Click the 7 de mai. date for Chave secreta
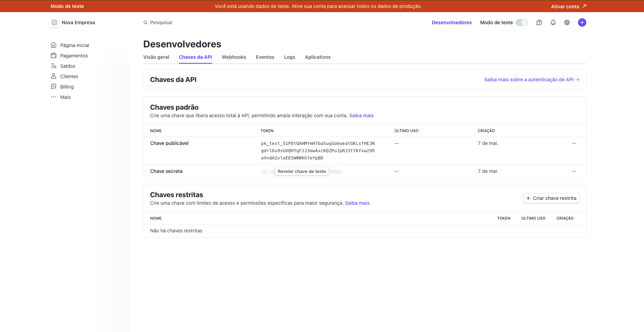This screenshot has width=644, height=332. tap(488, 171)
